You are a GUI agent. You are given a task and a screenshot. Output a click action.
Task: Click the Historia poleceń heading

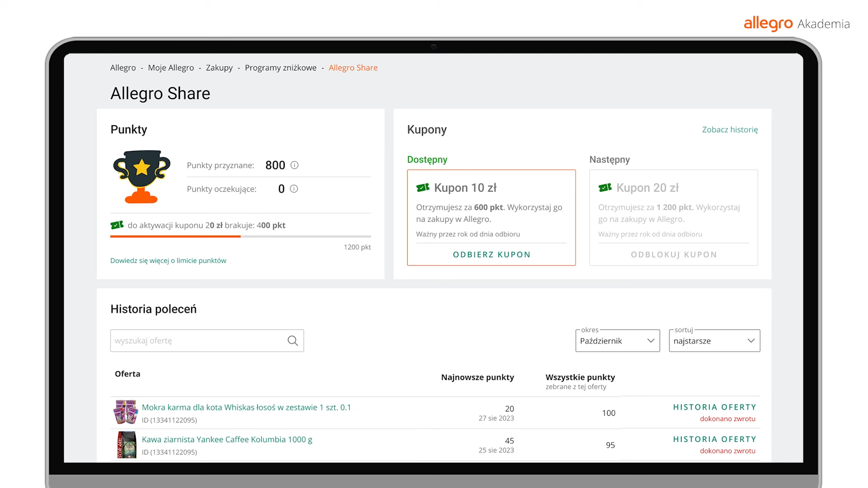tap(154, 309)
